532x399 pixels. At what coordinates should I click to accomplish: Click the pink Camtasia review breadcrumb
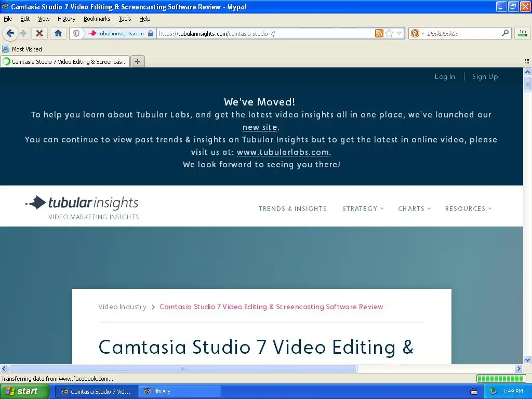pyautogui.click(x=271, y=307)
